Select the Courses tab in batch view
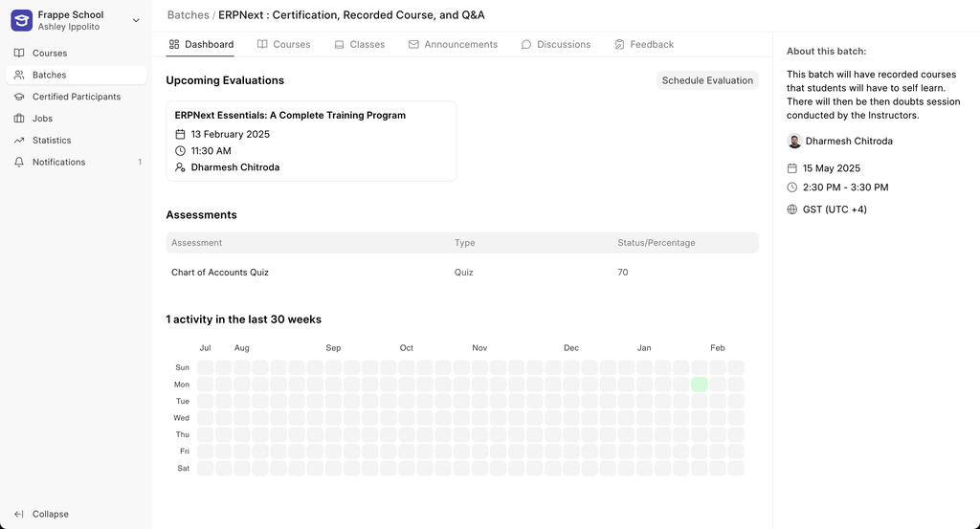Image resolution: width=980 pixels, height=529 pixels. click(283, 44)
